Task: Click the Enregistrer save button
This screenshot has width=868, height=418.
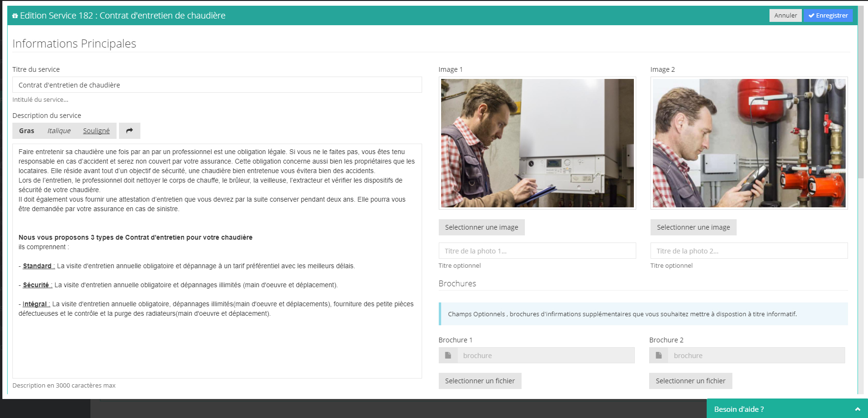Action: 828,16
